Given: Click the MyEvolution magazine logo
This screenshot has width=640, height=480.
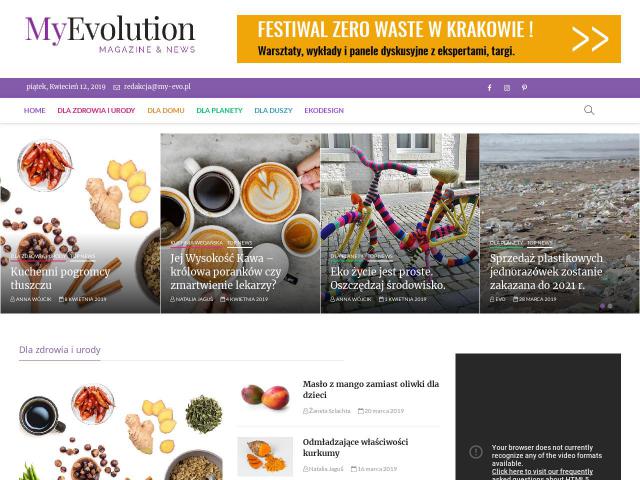Looking at the screenshot, I should [x=110, y=35].
